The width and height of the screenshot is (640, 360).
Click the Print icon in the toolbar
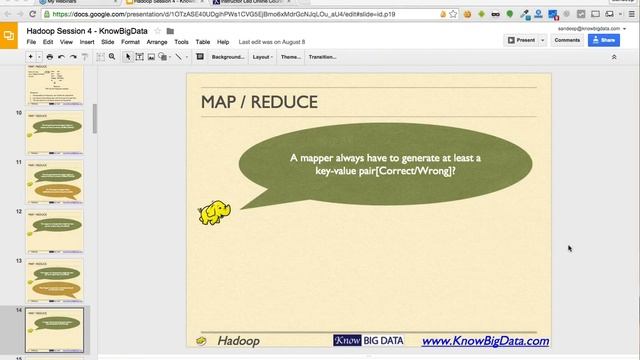tap(49, 57)
